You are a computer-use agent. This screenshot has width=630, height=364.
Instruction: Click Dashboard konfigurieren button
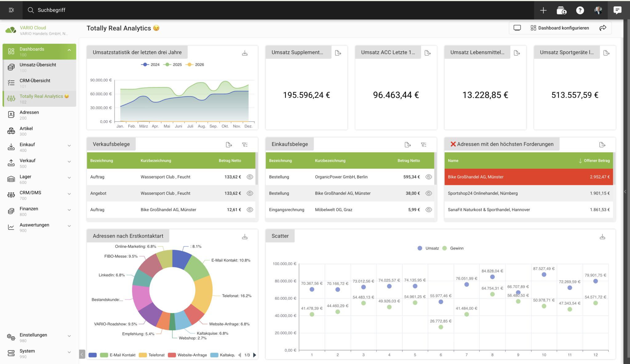tap(560, 28)
